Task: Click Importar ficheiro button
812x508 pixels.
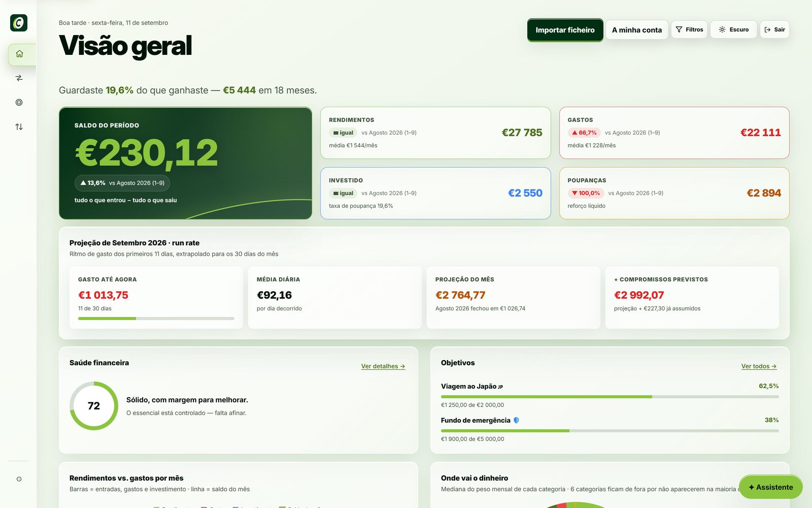Action: 565,30
